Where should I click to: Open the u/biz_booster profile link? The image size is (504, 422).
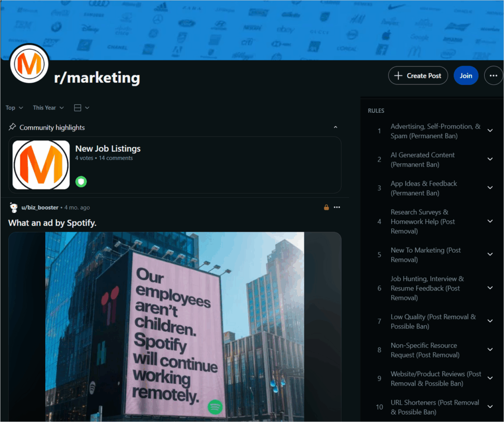(x=40, y=207)
